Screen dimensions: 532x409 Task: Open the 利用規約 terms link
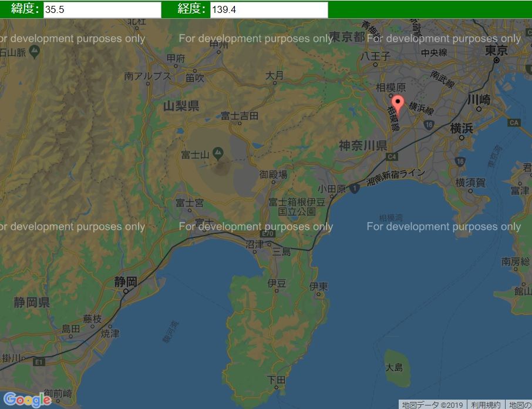pyautogui.click(x=486, y=404)
